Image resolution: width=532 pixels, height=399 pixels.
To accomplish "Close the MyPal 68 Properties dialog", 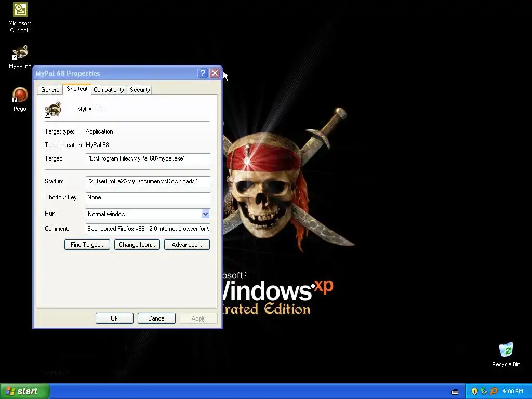I will 215,73.
